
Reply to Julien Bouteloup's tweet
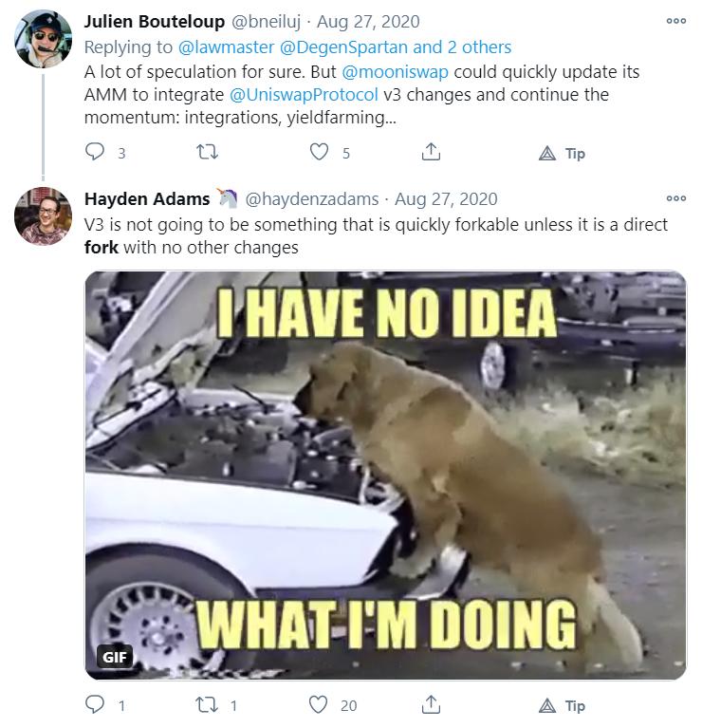point(96,153)
